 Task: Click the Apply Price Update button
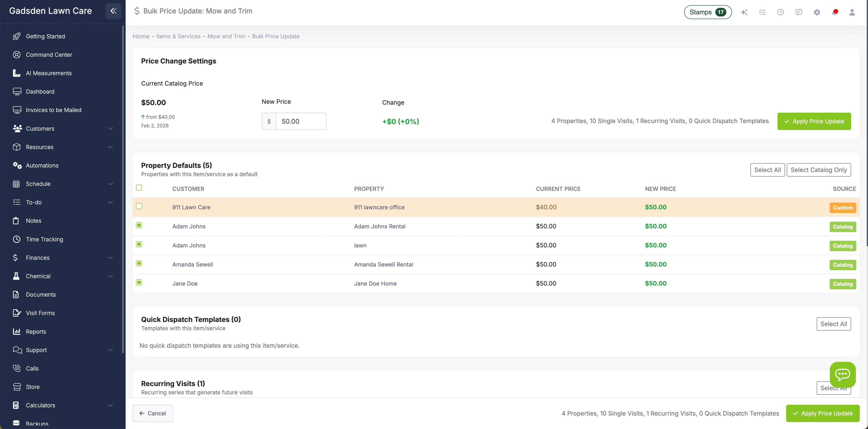[x=814, y=121]
